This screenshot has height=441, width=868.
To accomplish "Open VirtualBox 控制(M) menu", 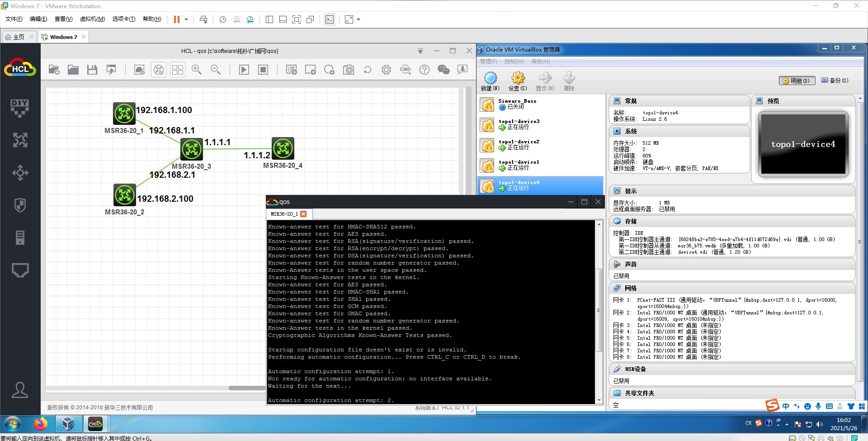I will tap(514, 62).
